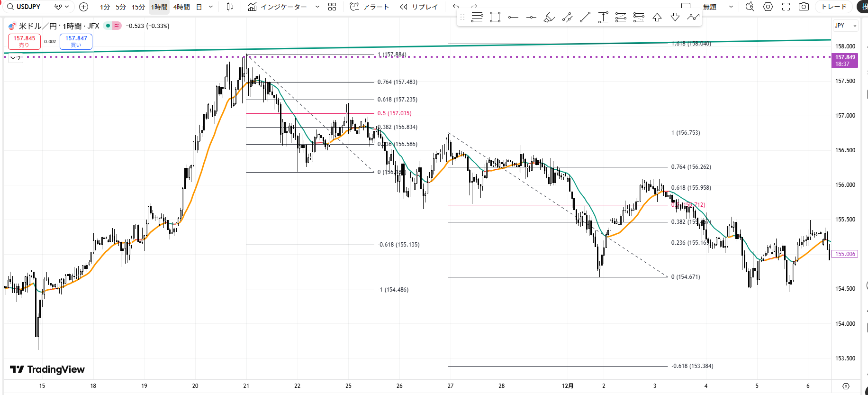This screenshot has height=395, width=868.
Task: Open the JPY currency dropdown
Action: (x=845, y=26)
